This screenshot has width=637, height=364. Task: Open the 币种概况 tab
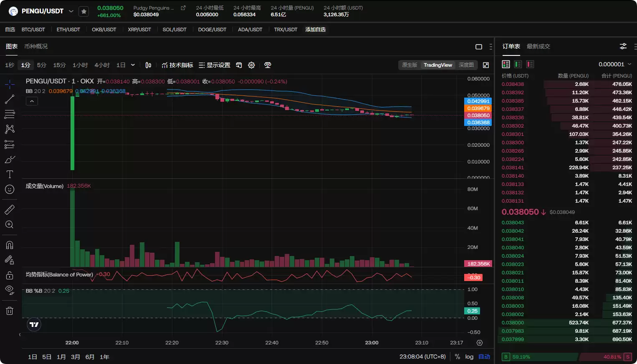point(36,46)
